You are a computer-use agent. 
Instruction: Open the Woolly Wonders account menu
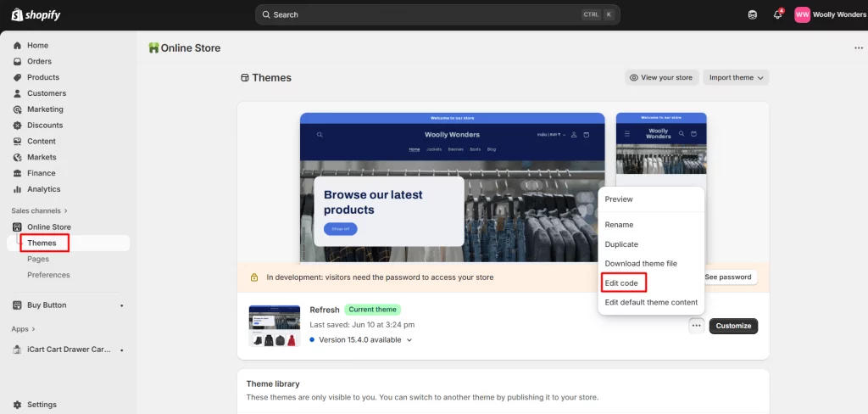click(x=829, y=15)
